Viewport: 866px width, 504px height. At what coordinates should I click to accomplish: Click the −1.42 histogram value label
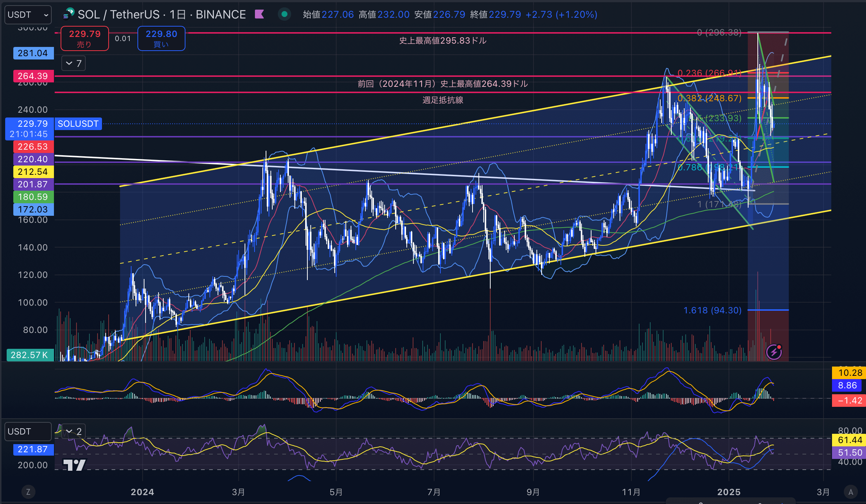(x=849, y=401)
